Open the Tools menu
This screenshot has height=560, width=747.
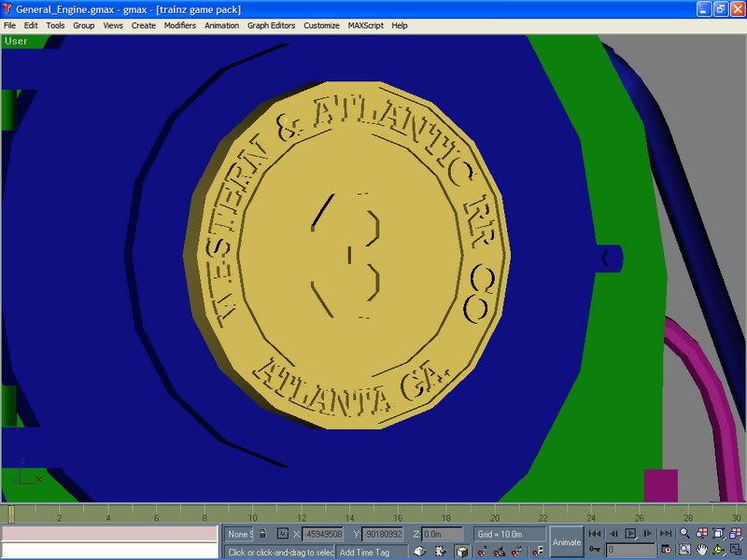pyautogui.click(x=55, y=26)
